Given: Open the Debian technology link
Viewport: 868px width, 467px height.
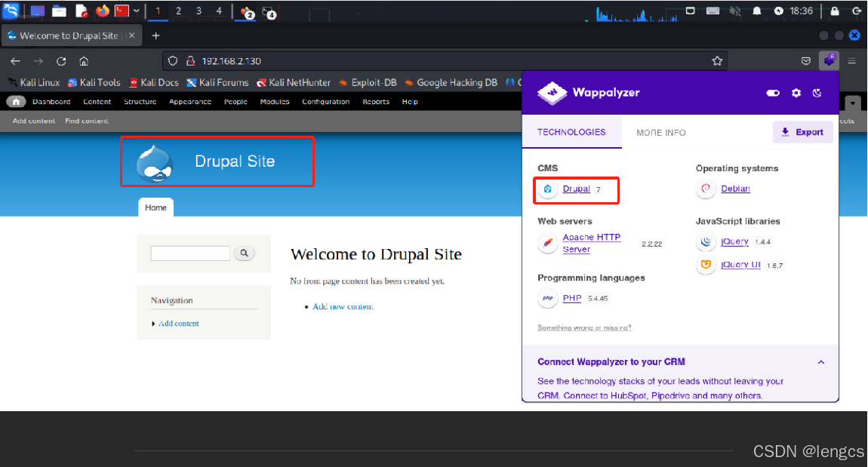Looking at the screenshot, I should point(735,189).
